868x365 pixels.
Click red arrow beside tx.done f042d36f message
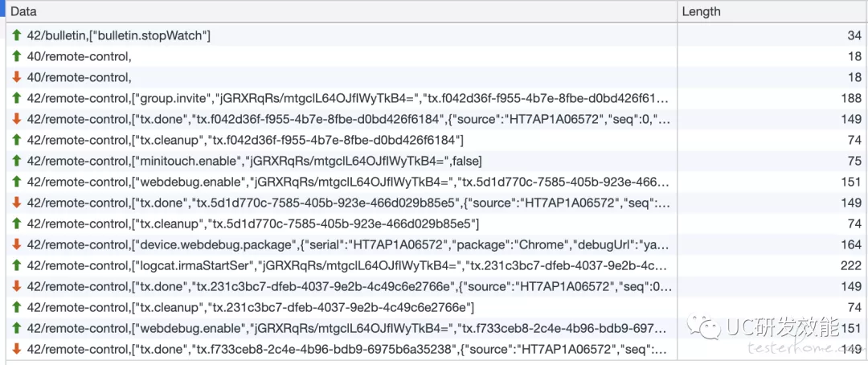(17, 119)
